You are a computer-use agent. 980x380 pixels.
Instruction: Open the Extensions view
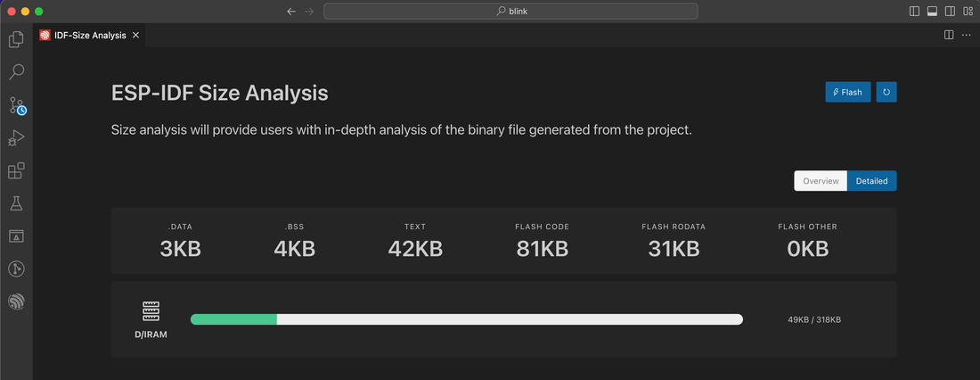click(16, 170)
